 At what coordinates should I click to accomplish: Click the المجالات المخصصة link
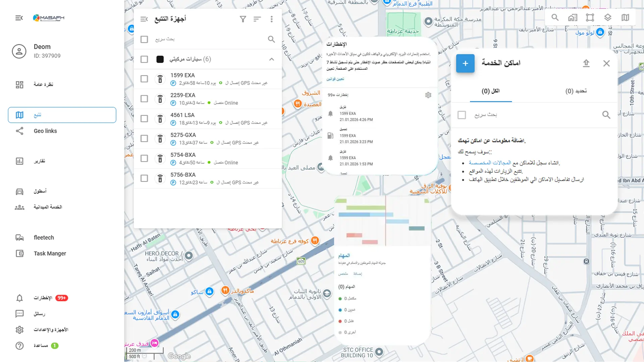click(490, 163)
